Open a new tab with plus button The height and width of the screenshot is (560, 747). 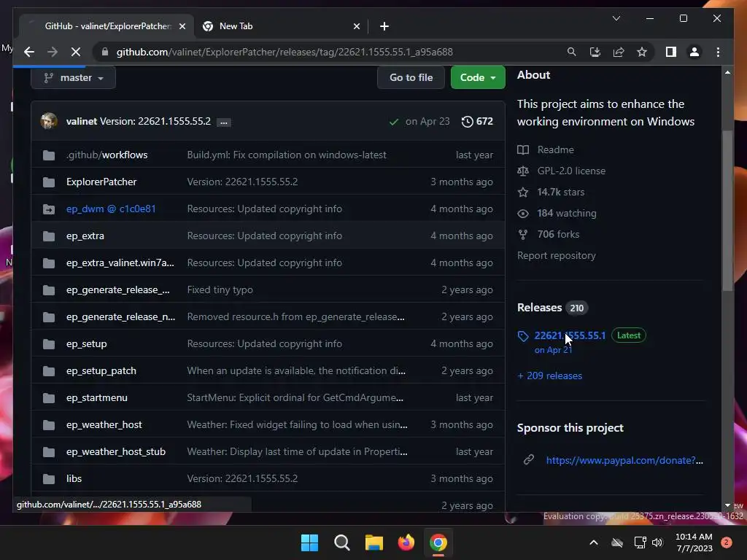tap(384, 26)
